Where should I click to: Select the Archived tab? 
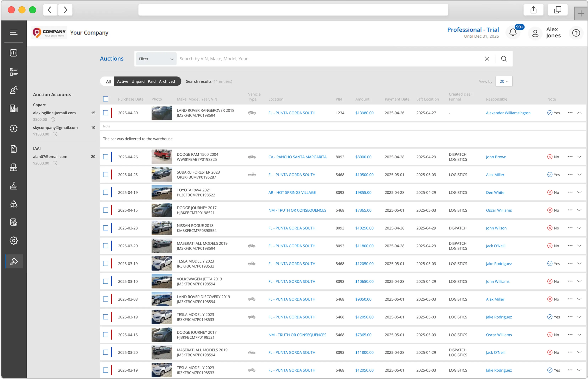[167, 81]
